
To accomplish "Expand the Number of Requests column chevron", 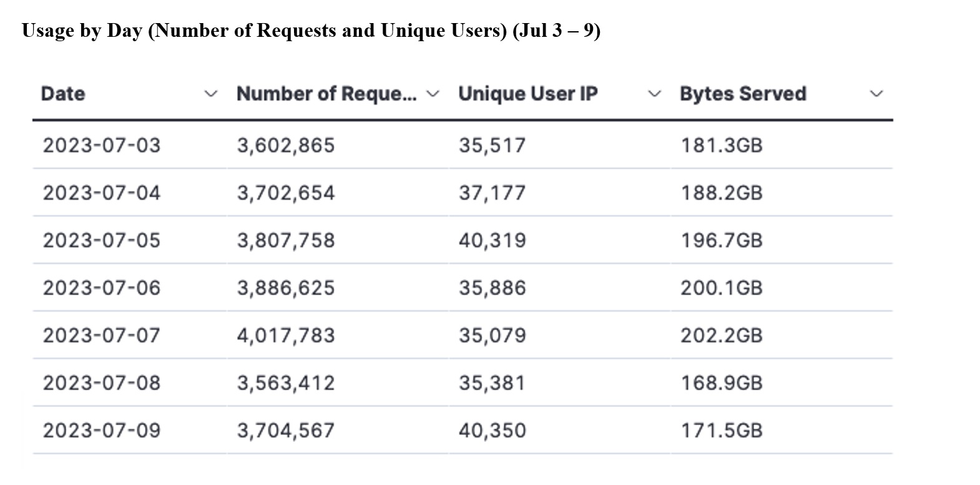I will pyautogui.click(x=432, y=94).
